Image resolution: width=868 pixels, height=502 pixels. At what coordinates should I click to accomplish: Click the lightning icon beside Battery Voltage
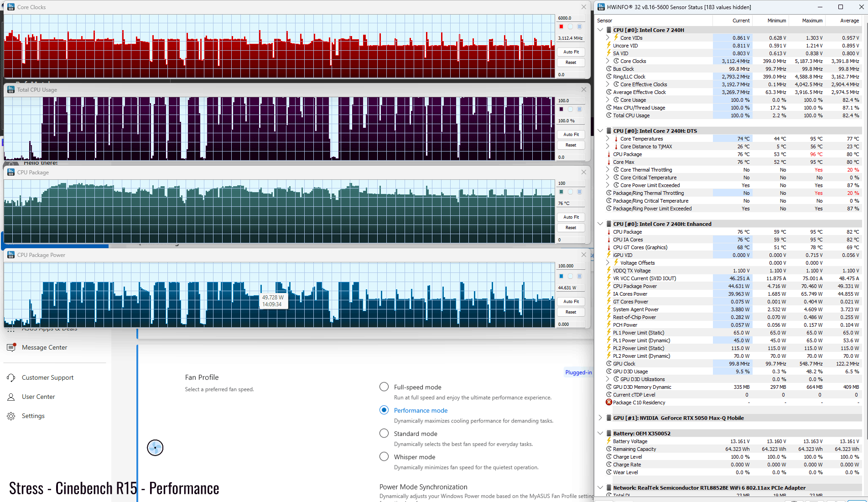[x=608, y=441]
